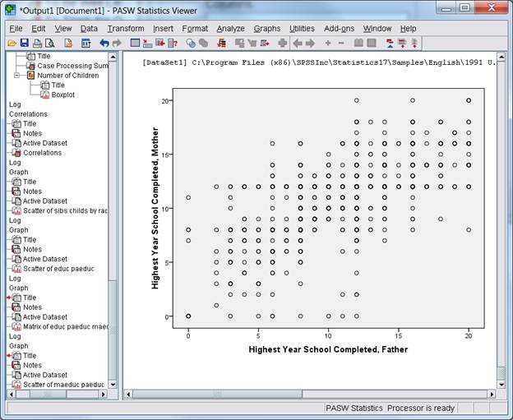The width and height of the screenshot is (513, 420).
Task: Open the Help menu
Action: [408, 29]
